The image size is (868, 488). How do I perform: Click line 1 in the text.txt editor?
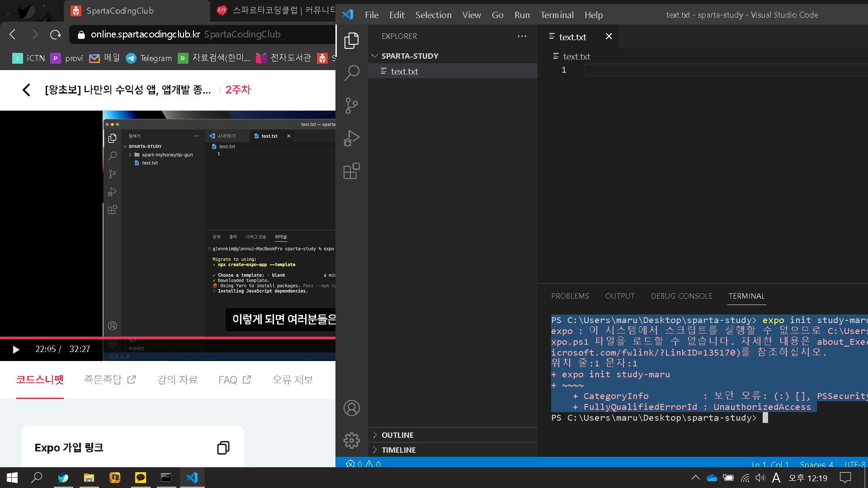(x=726, y=70)
